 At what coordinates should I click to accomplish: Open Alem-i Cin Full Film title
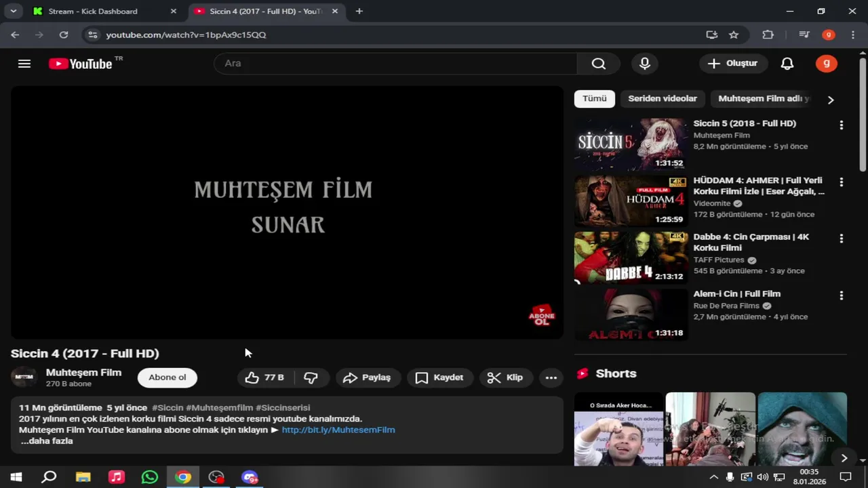737,294
